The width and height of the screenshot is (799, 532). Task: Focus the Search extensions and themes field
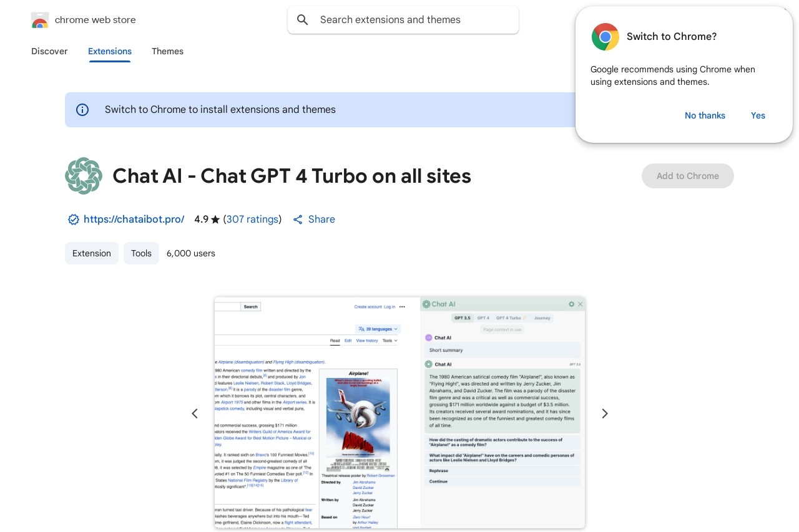pos(403,20)
